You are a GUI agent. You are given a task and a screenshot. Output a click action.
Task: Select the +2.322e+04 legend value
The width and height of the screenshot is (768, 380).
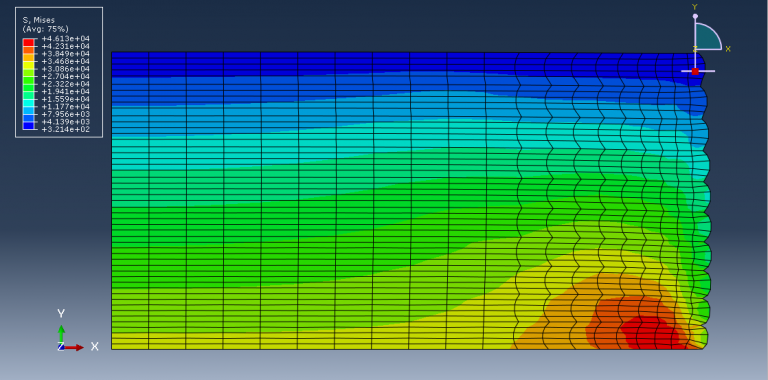(x=66, y=84)
